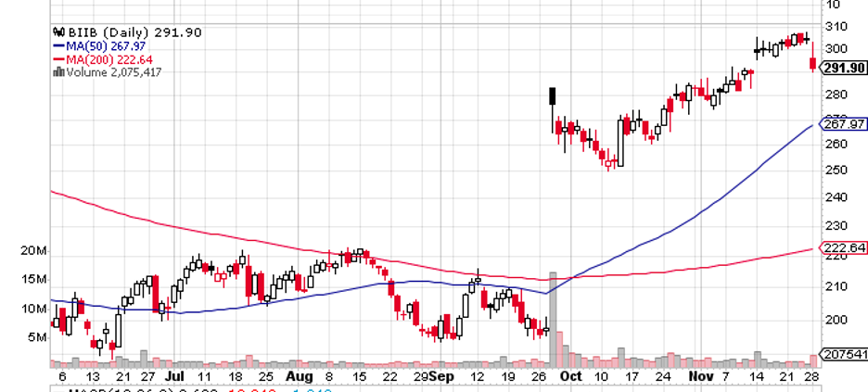Click the candlestick icon beside BIIB (Daily)
This screenshot has width=868, height=392.
[x=57, y=32]
